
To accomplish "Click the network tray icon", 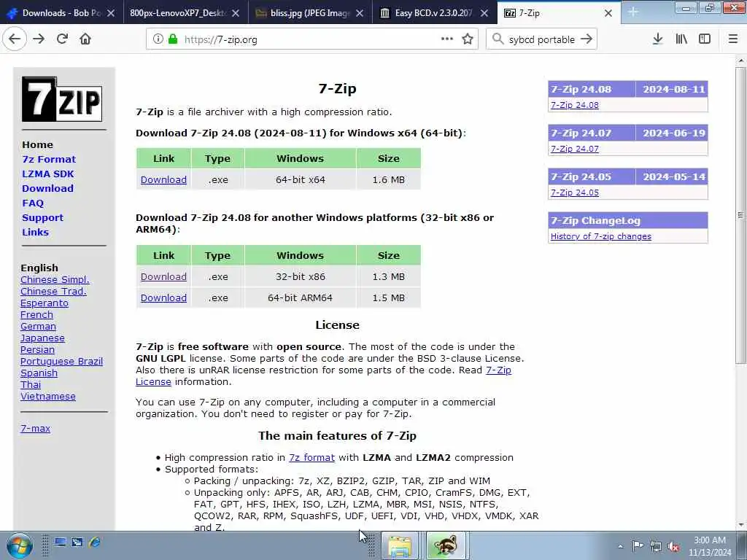I will click(656, 546).
